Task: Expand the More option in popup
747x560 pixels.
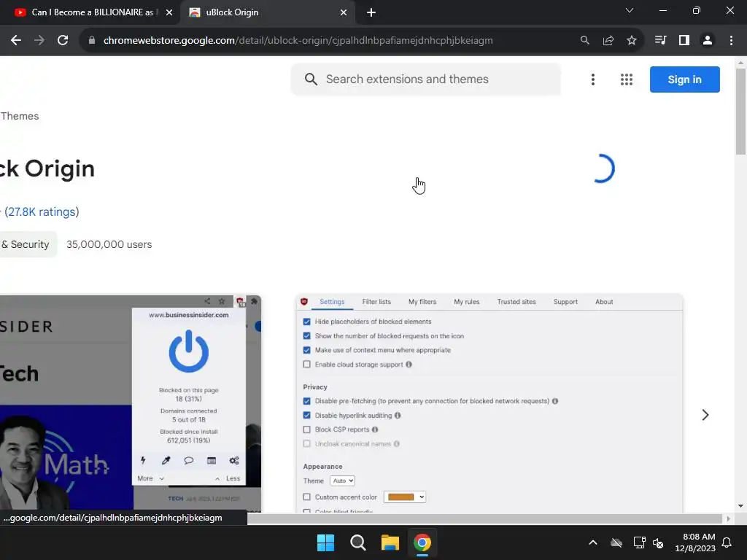Action: point(150,478)
